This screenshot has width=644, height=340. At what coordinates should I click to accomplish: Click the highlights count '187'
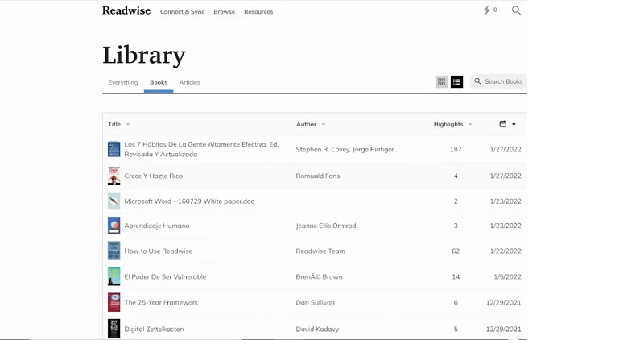[456, 149]
